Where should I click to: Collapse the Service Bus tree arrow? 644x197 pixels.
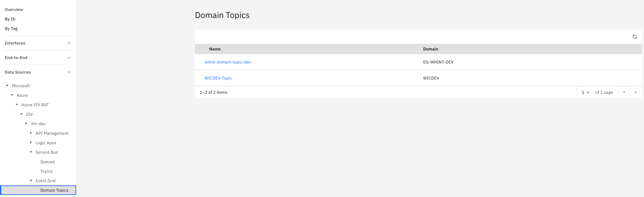point(31,152)
